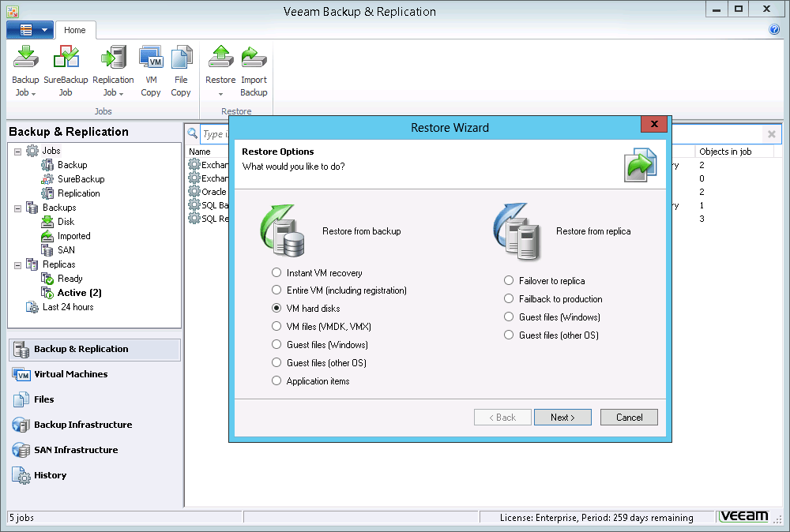Viewport: 790px width, 532px height.
Task: Open the Backup Job dropdown arrow
Action: click(x=34, y=94)
